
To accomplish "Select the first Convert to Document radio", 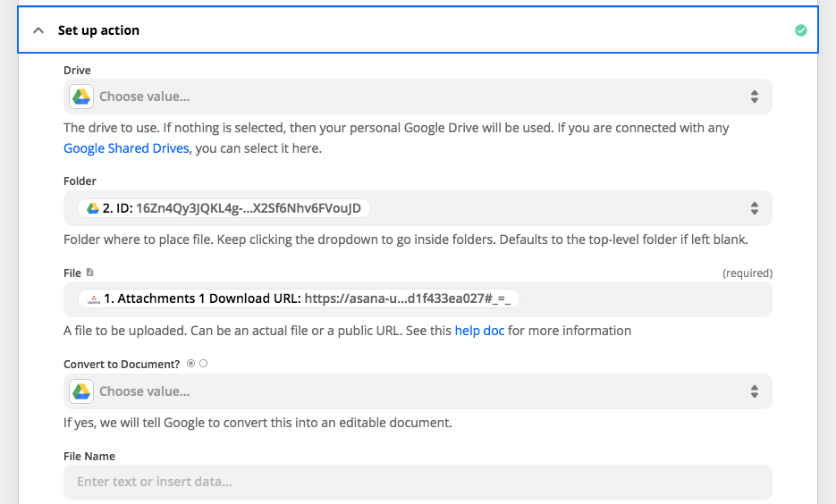I will pos(190,364).
